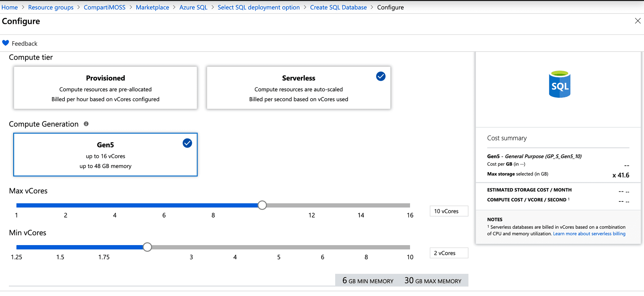
Task: Click the 2 vCores value field
Action: click(449, 253)
